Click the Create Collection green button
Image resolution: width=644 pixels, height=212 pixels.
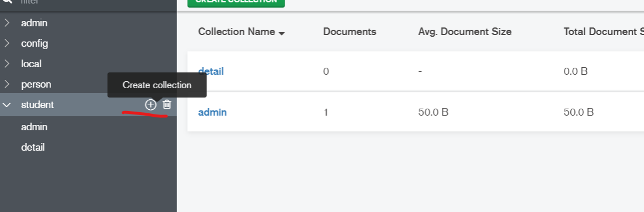tap(236, 2)
